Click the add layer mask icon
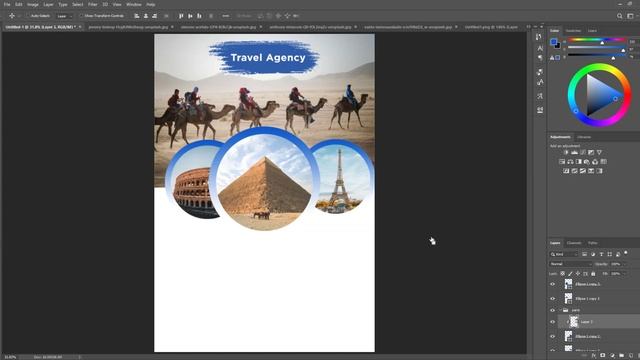The width and height of the screenshot is (640, 360). click(603, 356)
